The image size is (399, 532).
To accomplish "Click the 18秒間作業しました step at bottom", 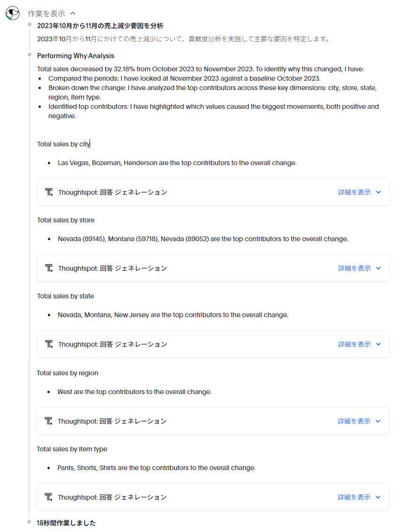I will 66,523.
